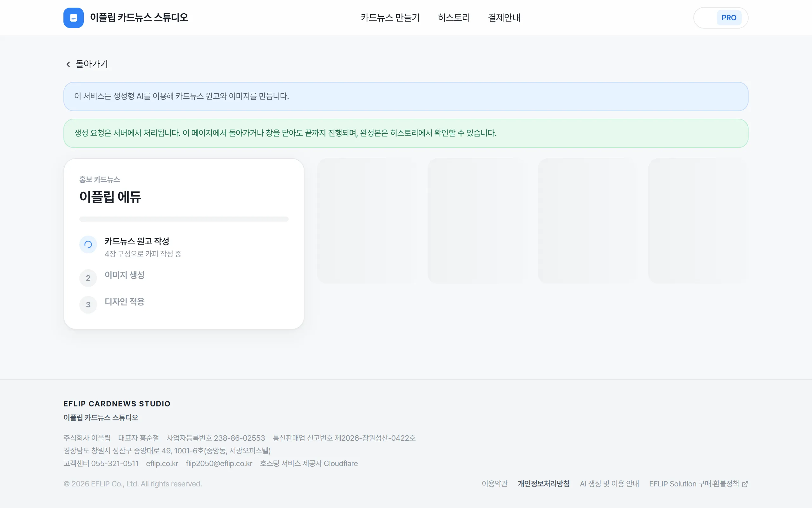The image size is (812, 508).
Task: Click the first placeholder card thumbnail
Action: pyautogui.click(x=367, y=221)
